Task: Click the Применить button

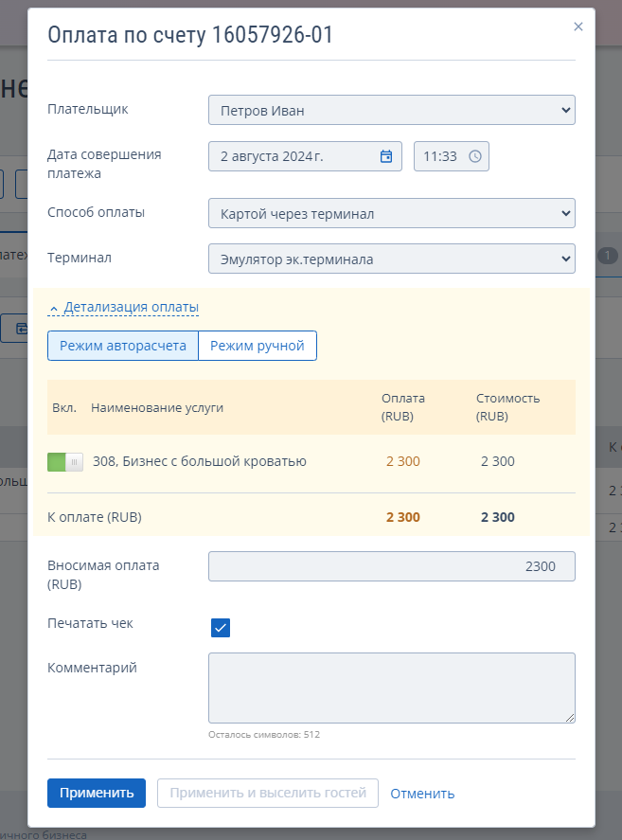Action: (x=97, y=793)
